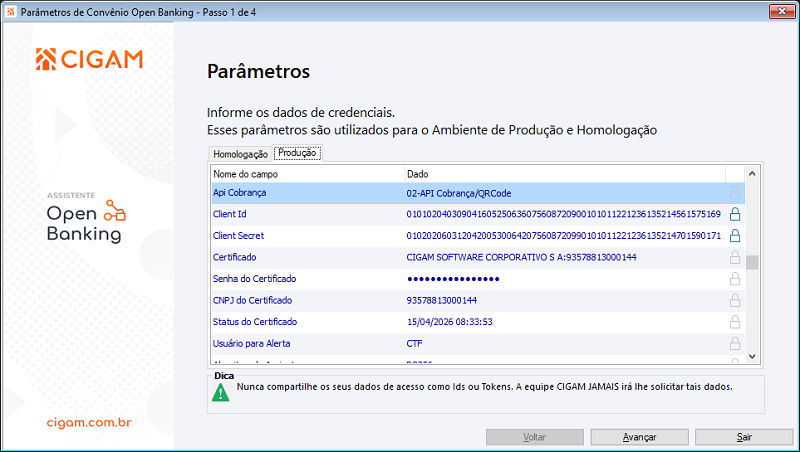
Task: Click the green warning icon in Dica
Action: point(220,392)
